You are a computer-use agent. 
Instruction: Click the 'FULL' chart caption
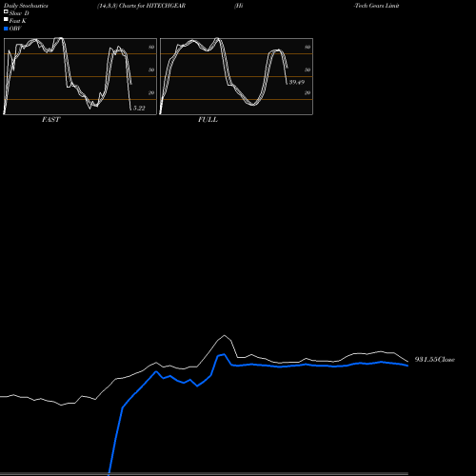pyautogui.click(x=208, y=120)
